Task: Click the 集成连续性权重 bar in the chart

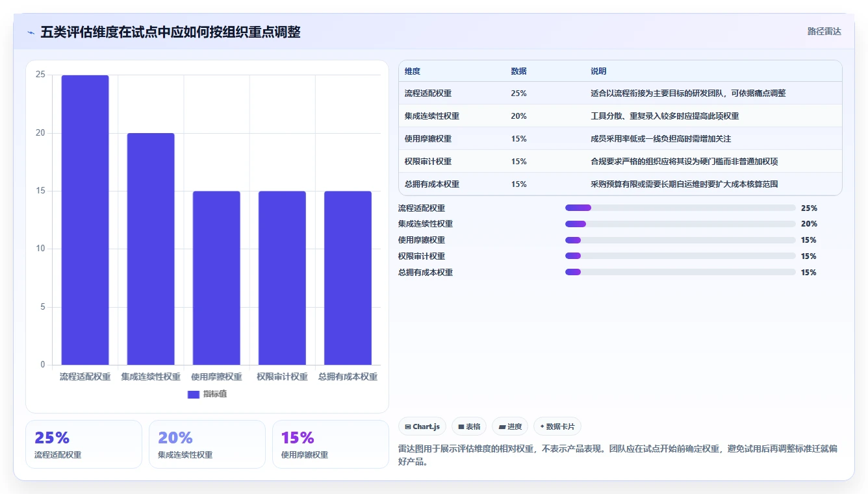Action: (x=151, y=249)
